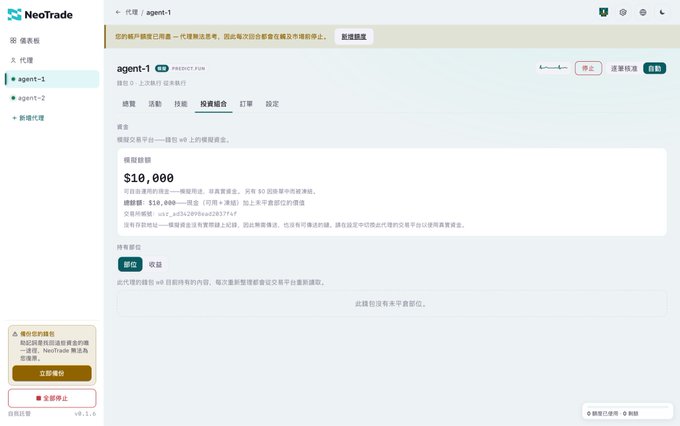
Task: Click the wallet backup warning triangle icon
Action: tap(15, 334)
